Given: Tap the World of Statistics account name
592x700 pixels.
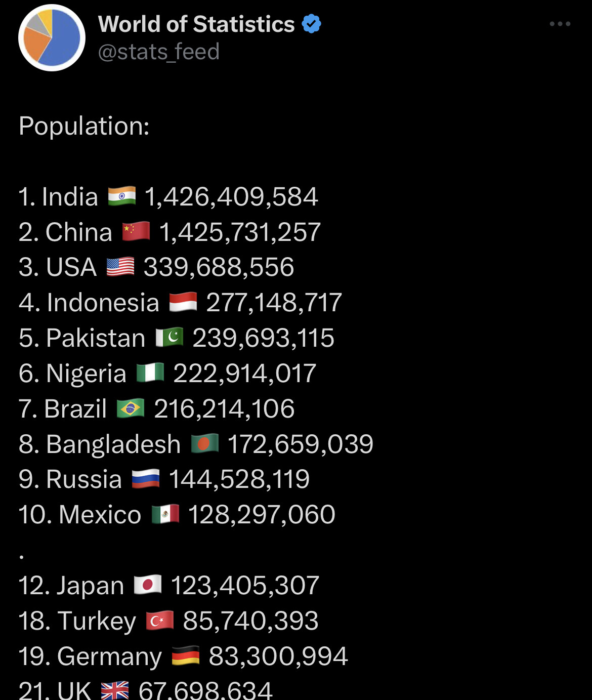Looking at the screenshot, I should 196,24.
